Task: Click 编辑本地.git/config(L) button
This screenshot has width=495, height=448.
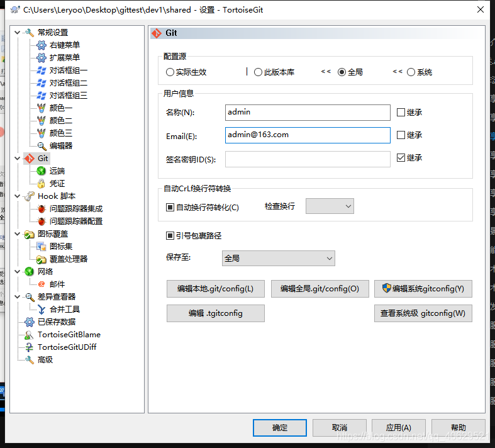Action: pos(216,289)
